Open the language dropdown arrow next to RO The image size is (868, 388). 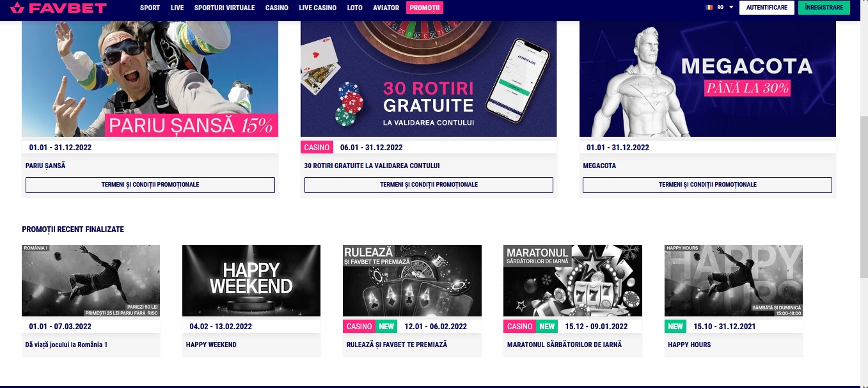[730, 8]
